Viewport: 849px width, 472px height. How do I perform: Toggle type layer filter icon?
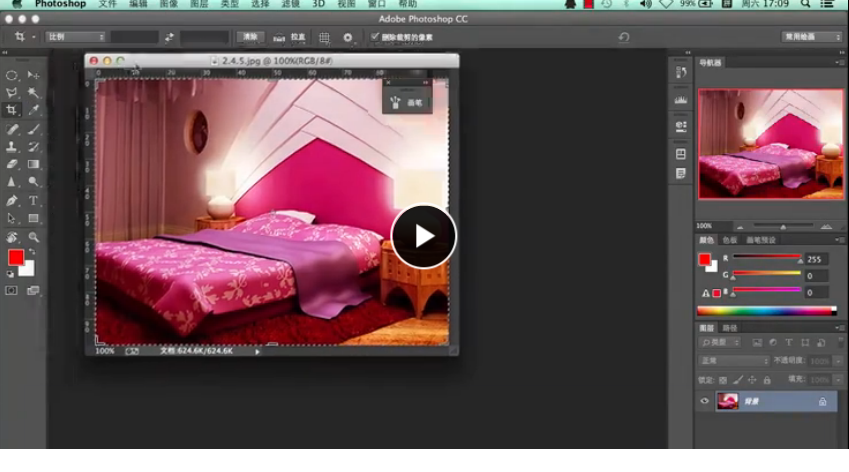tap(789, 343)
